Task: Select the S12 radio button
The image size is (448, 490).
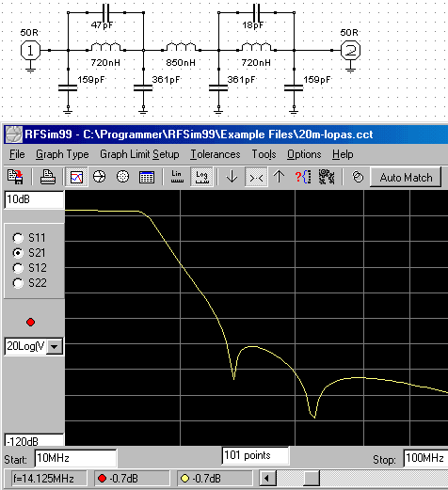Action: [x=18, y=268]
